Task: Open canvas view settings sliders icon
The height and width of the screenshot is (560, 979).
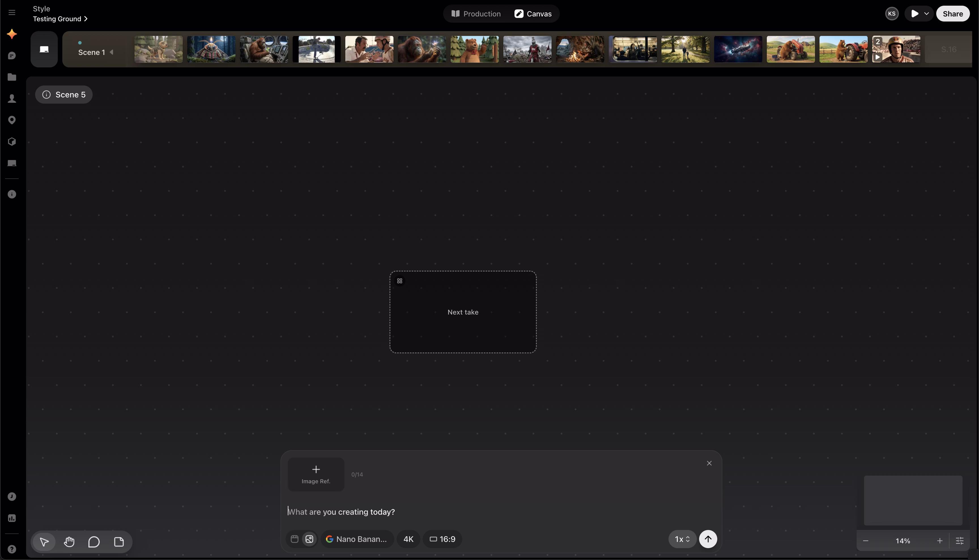Action: coord(960,541)
